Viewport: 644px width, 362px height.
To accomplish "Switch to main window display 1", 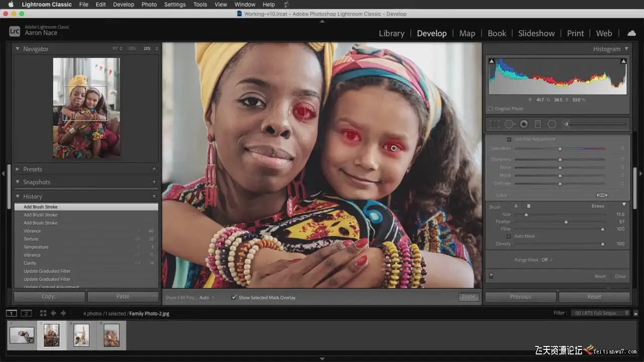I will click(x=11, y=313).
